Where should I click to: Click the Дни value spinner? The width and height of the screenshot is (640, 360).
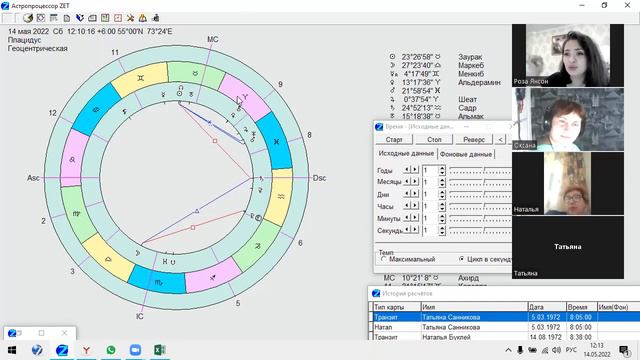(x=442, y=194)
